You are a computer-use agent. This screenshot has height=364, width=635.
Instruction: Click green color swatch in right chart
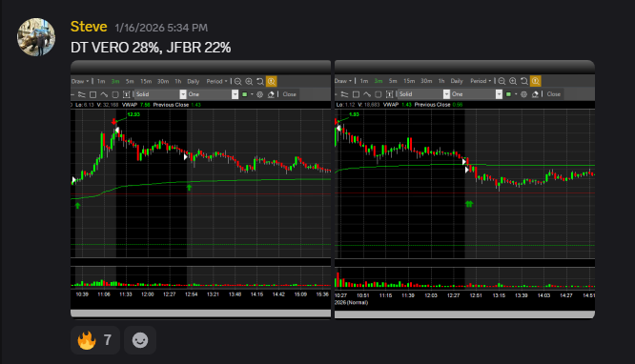point(508,94)
